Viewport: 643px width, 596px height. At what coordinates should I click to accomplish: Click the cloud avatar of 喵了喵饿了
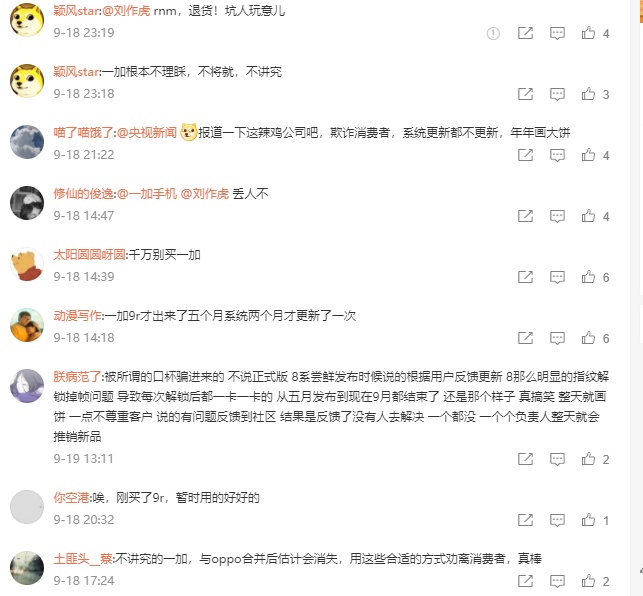[x=27, y=142]
